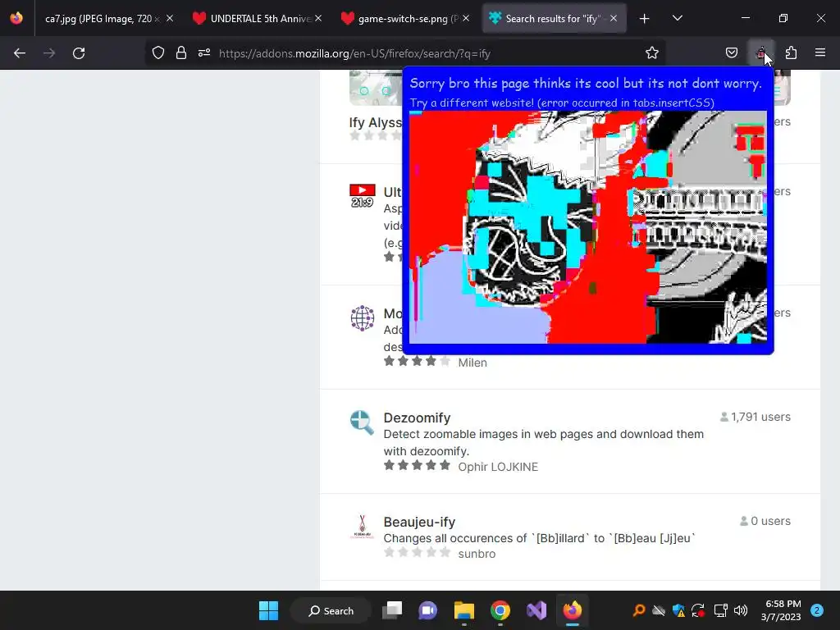Screen dimensions: 840x630
Task: Go back to the previous page
Action: point(20,53)
